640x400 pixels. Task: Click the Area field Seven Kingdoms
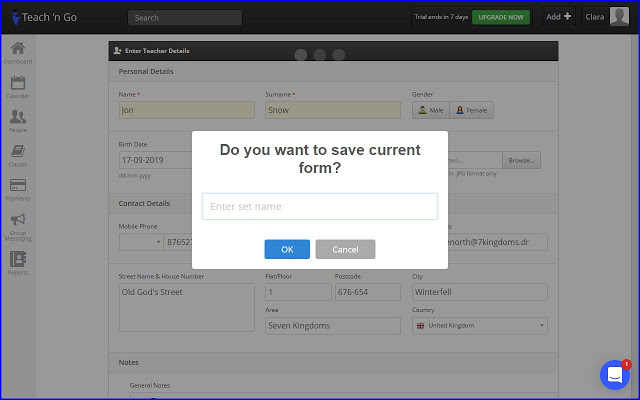tap(333, 326)
